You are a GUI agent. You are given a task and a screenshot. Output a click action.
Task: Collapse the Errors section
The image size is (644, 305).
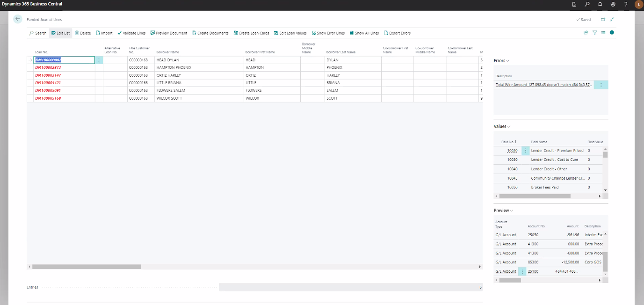(507, 60)
